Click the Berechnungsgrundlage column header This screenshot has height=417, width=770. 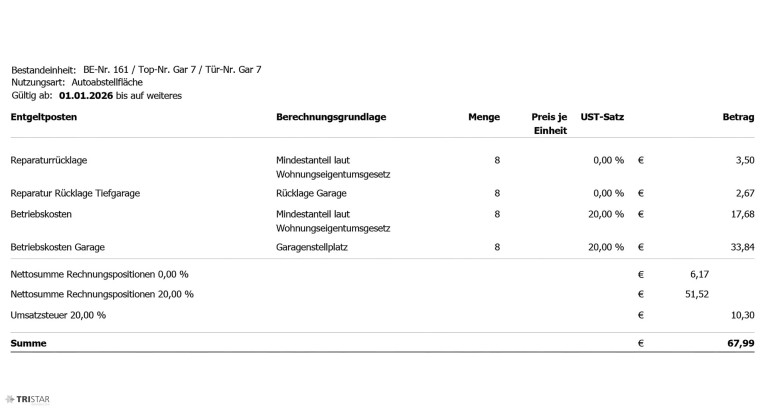pyautogui.click(x=331, y=117)
